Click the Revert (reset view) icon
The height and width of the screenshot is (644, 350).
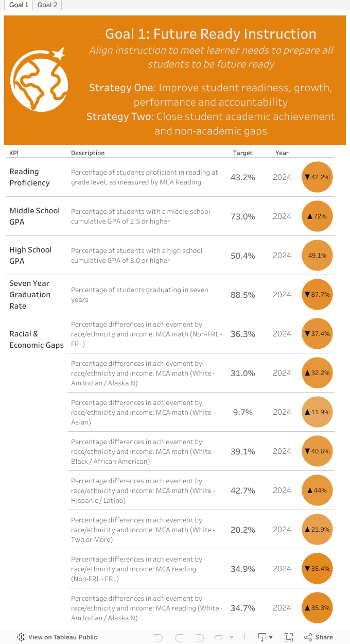[199, 637]
